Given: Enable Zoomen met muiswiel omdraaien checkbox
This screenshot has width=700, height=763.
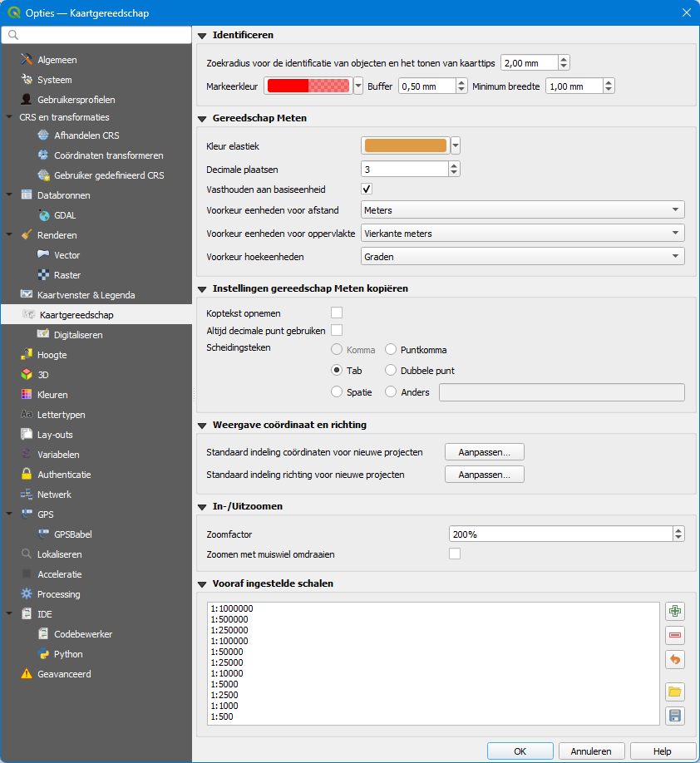Looking at the screenshot, I should 455,554.
